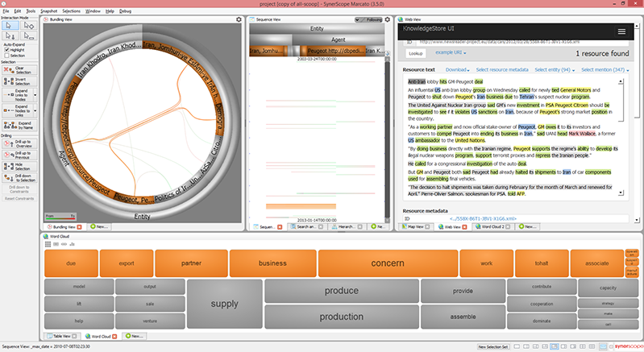Select the 'partner' word tile
The image size is (644, 352).
[x=191, y=263]
